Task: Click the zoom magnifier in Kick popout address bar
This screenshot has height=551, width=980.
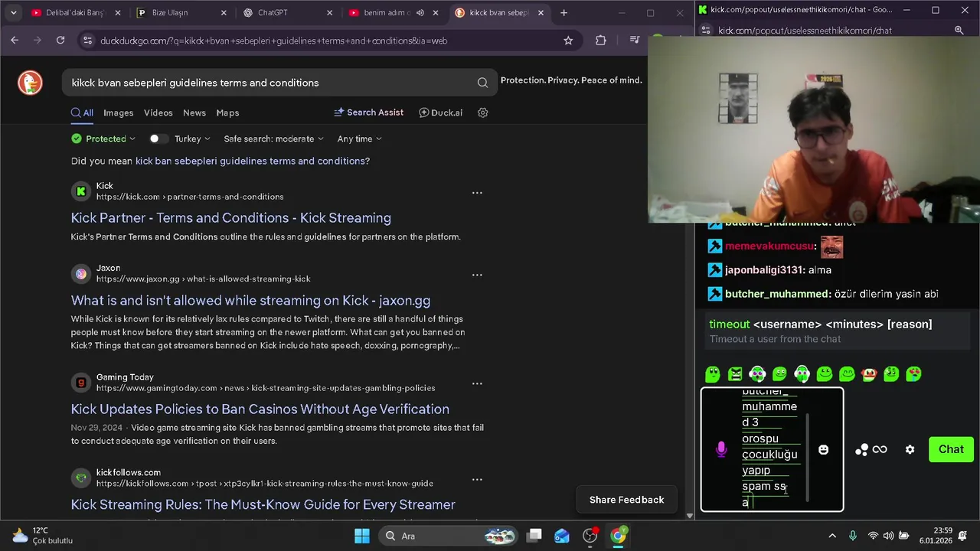Action: click(959, 31)
